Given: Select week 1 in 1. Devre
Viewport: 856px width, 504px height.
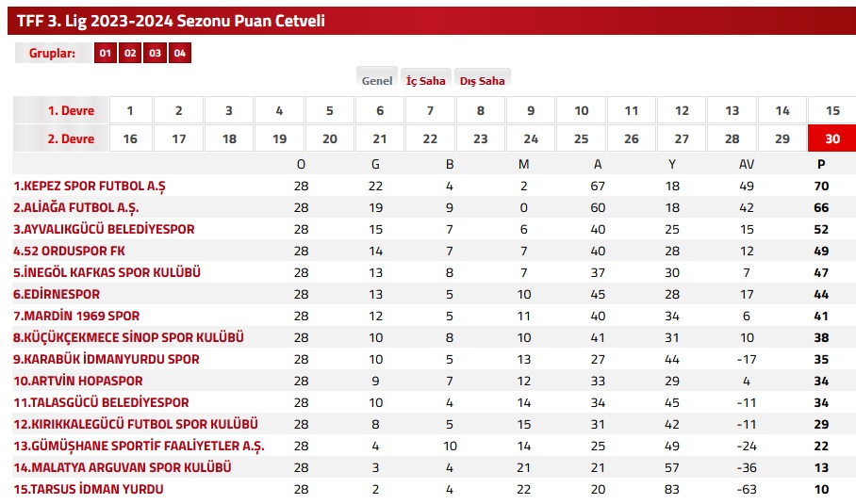Looking at the screenshot, I should click(x=130, y=110).
